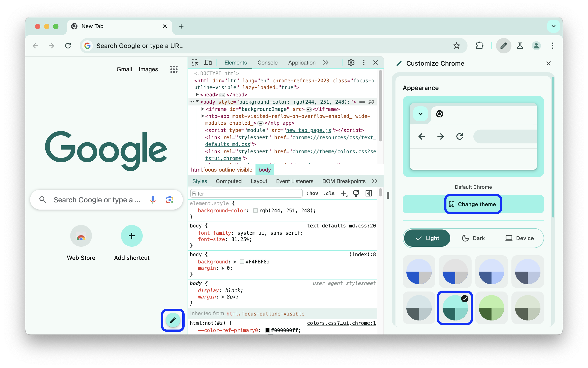The image size is (588, 368).
Task: Click the DevTools settings gear icon
Action: pyautogui.click(x=351, y=63)
